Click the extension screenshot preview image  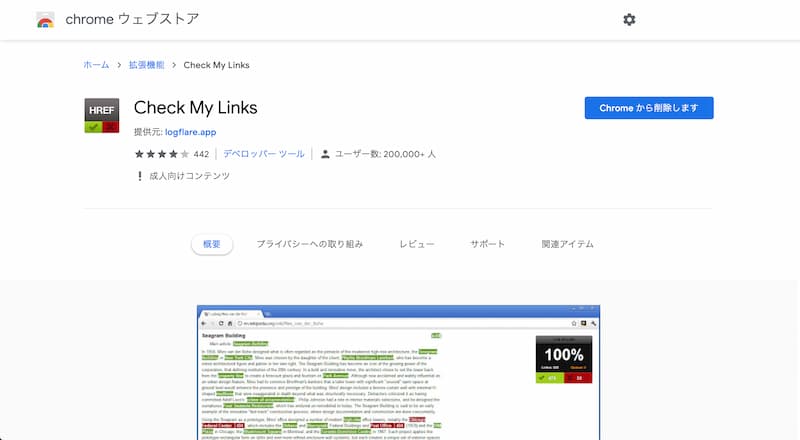tap(398, 373)
